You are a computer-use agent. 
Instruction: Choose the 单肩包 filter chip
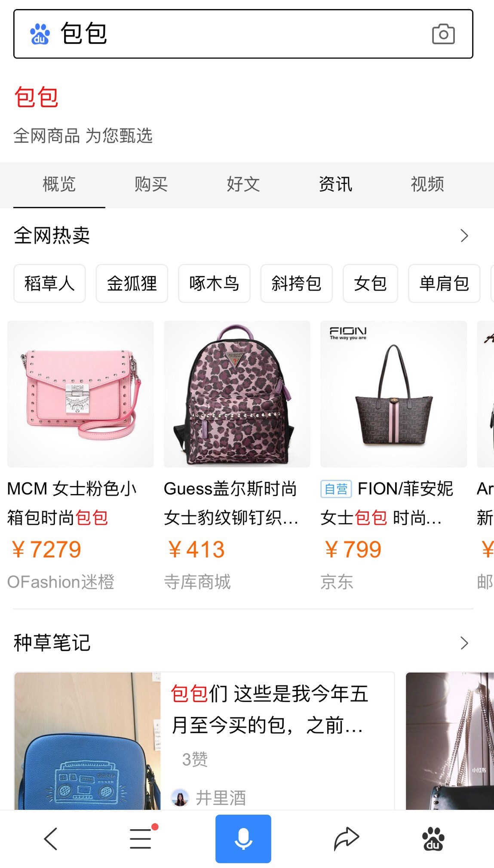pos(444,283)
